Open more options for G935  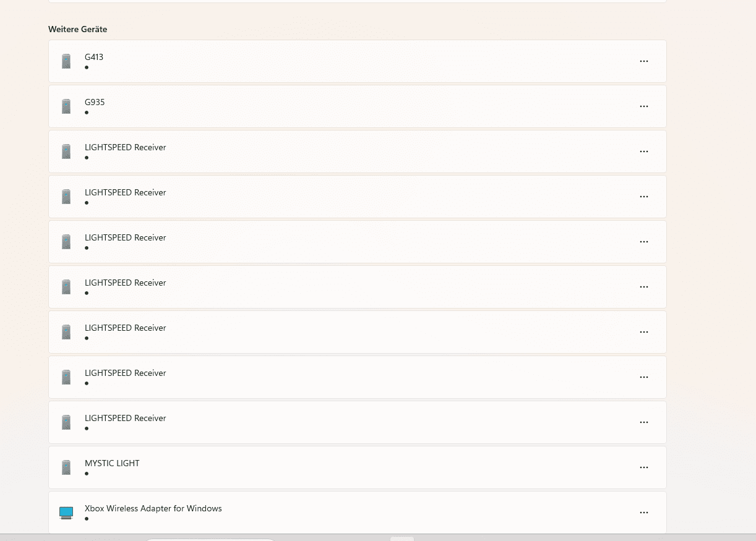(x=644, y=106)
